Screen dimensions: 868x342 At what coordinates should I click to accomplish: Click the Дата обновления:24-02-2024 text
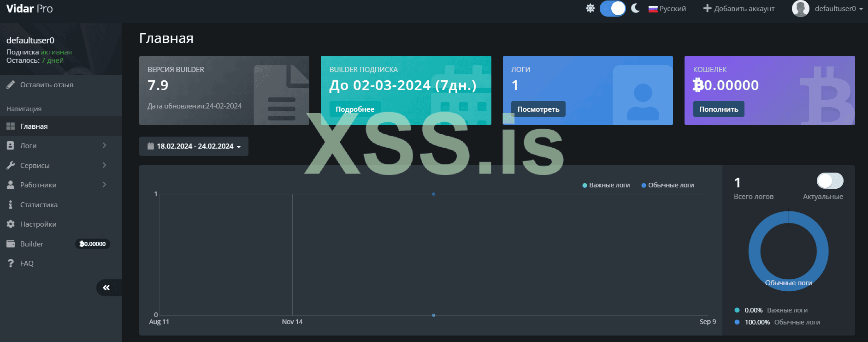point(195,106)
